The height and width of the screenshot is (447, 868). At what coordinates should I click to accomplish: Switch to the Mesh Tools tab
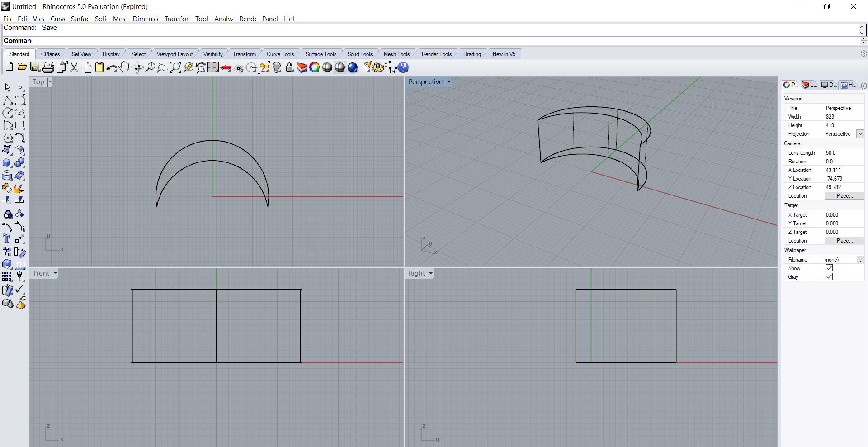coord(397,54)
